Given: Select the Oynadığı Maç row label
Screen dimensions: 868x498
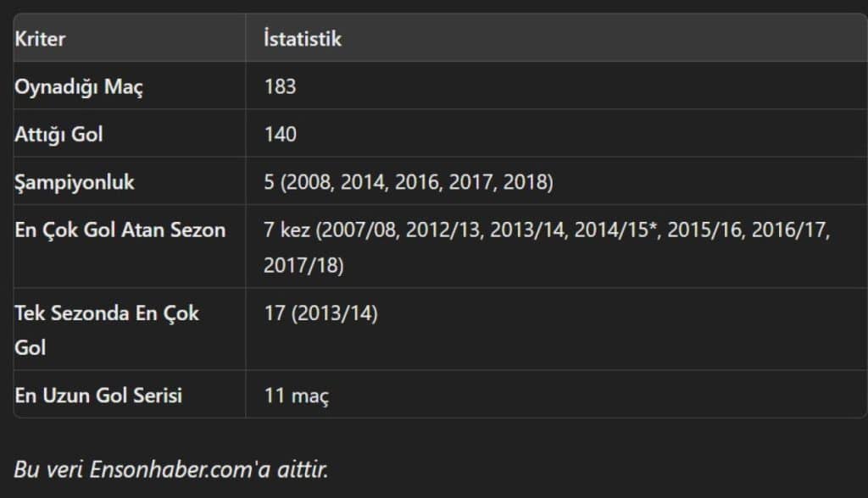Looking at the screenshot, I should [x=79, y=87].
